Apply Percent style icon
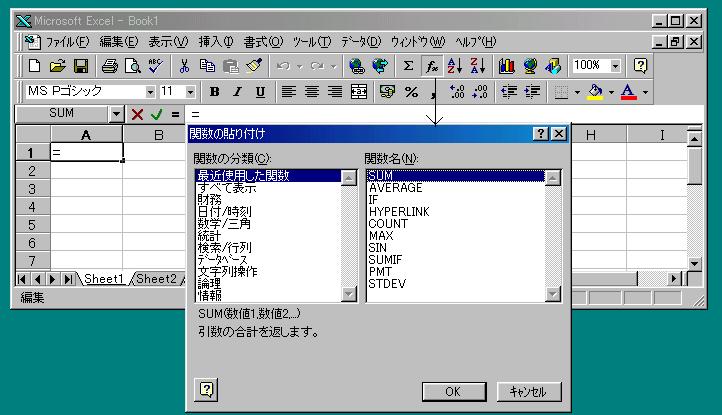The width and height of the screenshot is (722, 415). 411,92
